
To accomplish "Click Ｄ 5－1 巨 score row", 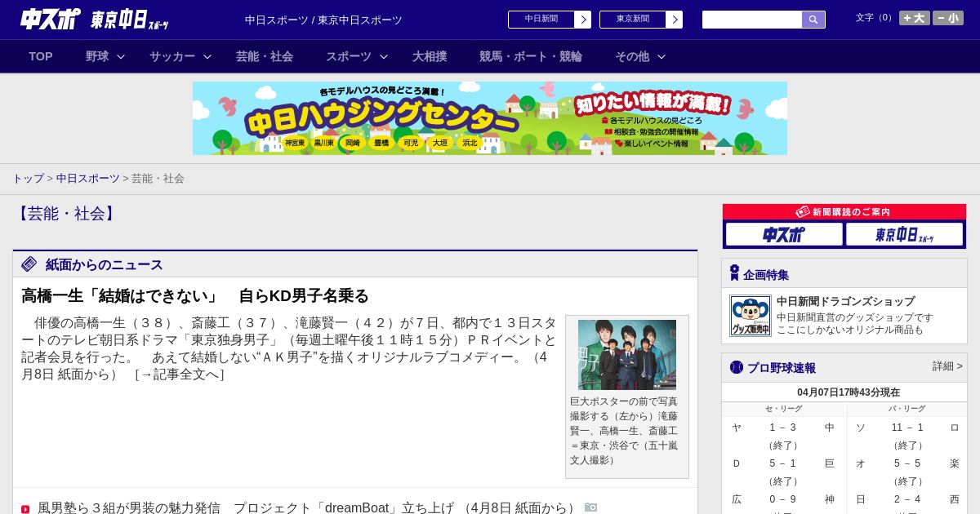I will point(783,463).
